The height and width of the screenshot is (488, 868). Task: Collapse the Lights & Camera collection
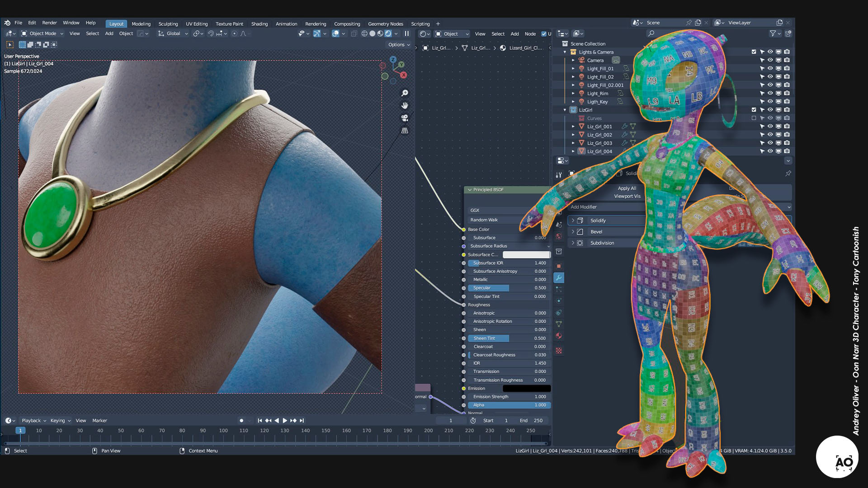(565, 52)
